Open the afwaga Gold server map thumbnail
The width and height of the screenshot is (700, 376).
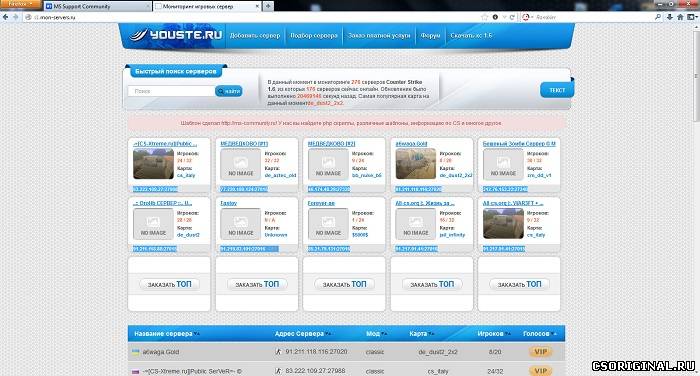tap(416, 164)
